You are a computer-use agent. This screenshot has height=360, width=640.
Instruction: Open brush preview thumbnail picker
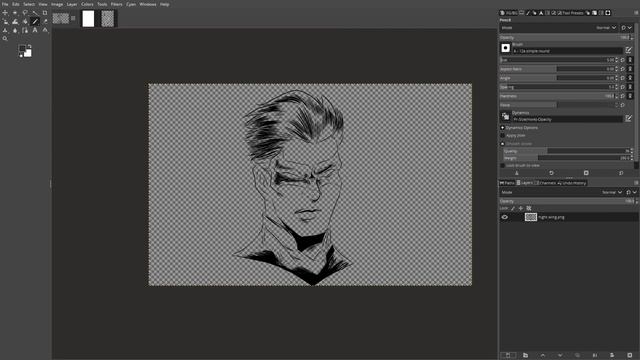(x=505, y=48)
